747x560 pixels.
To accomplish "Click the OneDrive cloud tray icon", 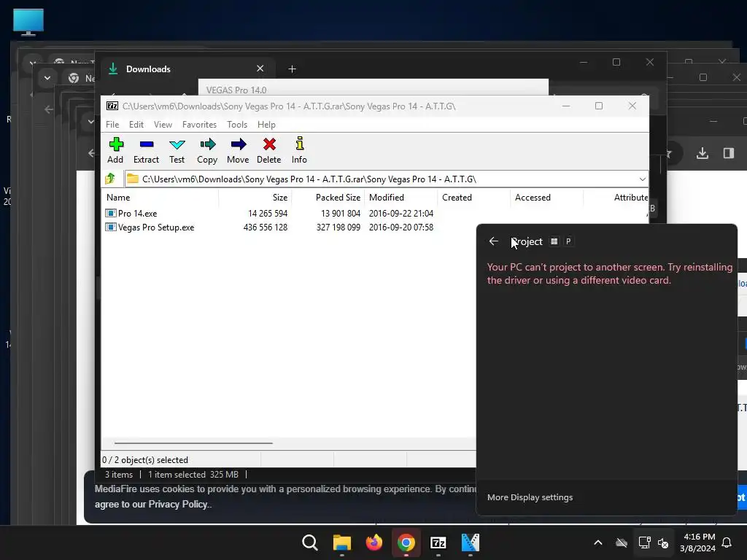I will pos(622,542).
